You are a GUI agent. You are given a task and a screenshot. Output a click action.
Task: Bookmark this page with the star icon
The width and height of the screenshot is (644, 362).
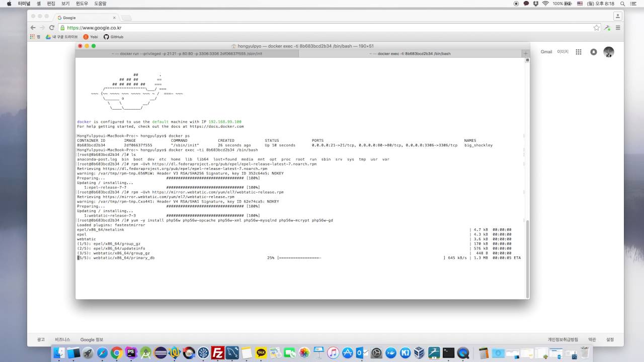point(596,28)
